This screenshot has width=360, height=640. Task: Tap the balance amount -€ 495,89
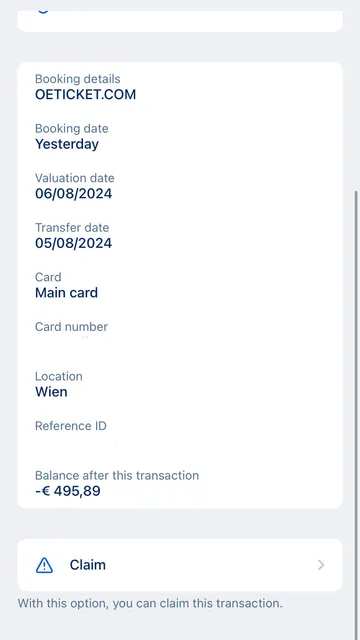pos(68,491)
